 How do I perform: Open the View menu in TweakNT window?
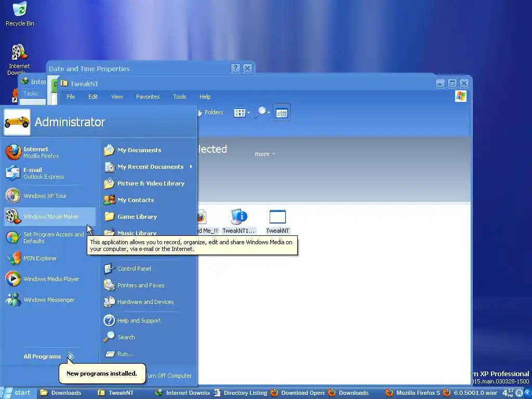(117, 97)
